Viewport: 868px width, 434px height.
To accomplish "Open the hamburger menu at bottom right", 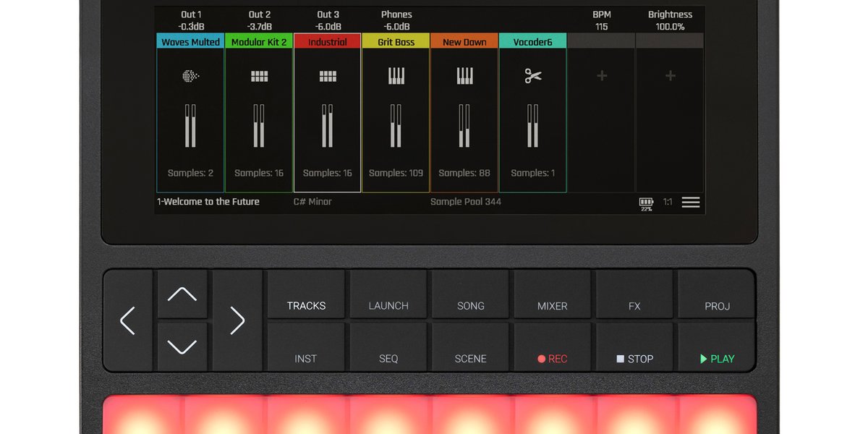I will tap(691, 202).
